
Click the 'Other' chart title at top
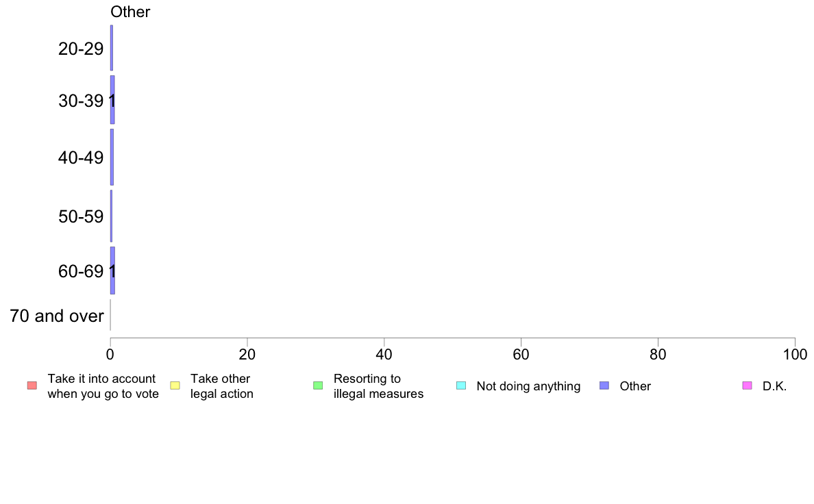tap(130, 12)
